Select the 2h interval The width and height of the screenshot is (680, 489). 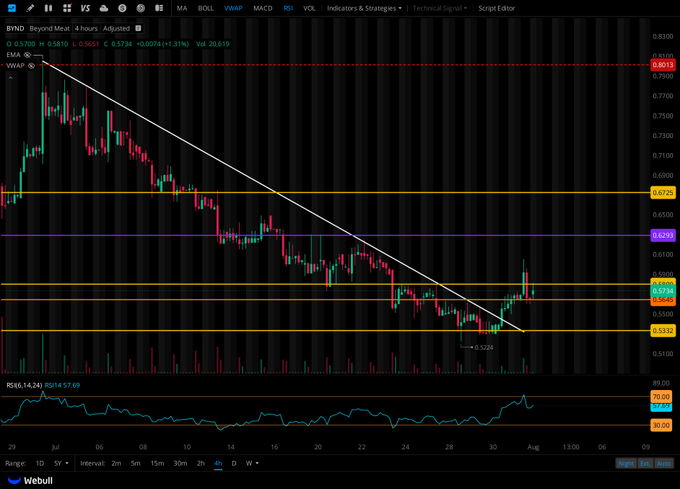click(201, 463)
